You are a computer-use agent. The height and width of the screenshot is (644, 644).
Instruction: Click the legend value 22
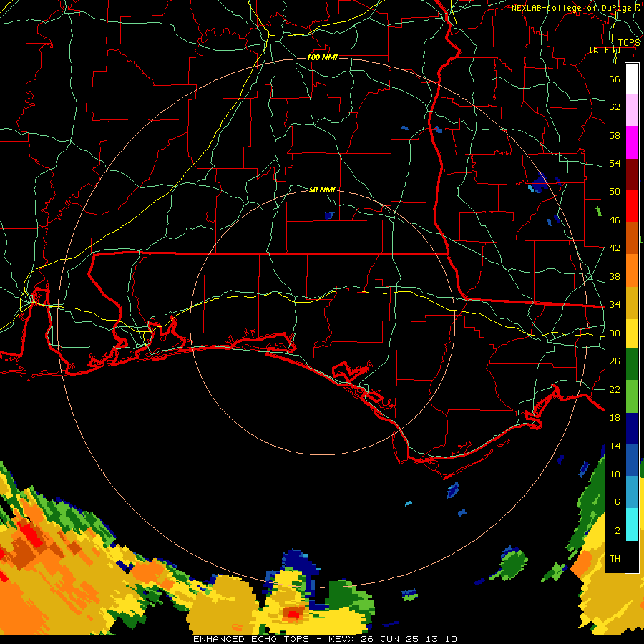615,389
